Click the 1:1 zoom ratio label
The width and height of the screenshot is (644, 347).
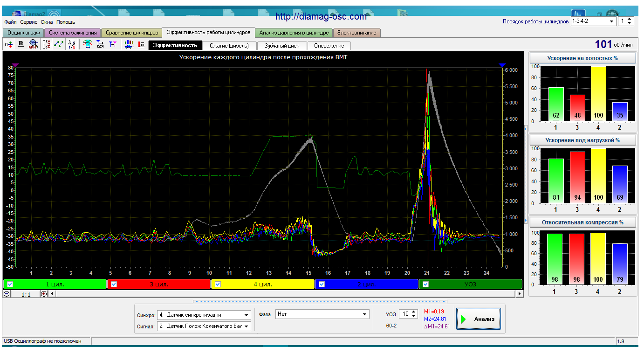tap(26, 294)
